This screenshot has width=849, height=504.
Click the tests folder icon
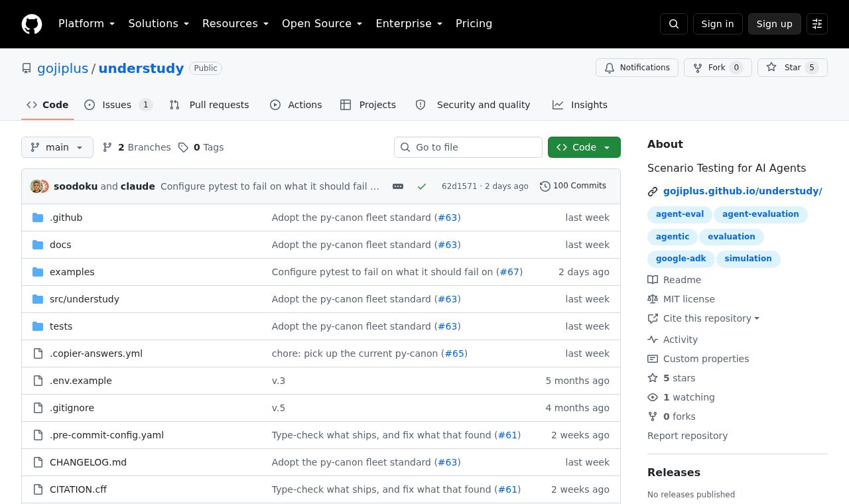click(38, 326)
